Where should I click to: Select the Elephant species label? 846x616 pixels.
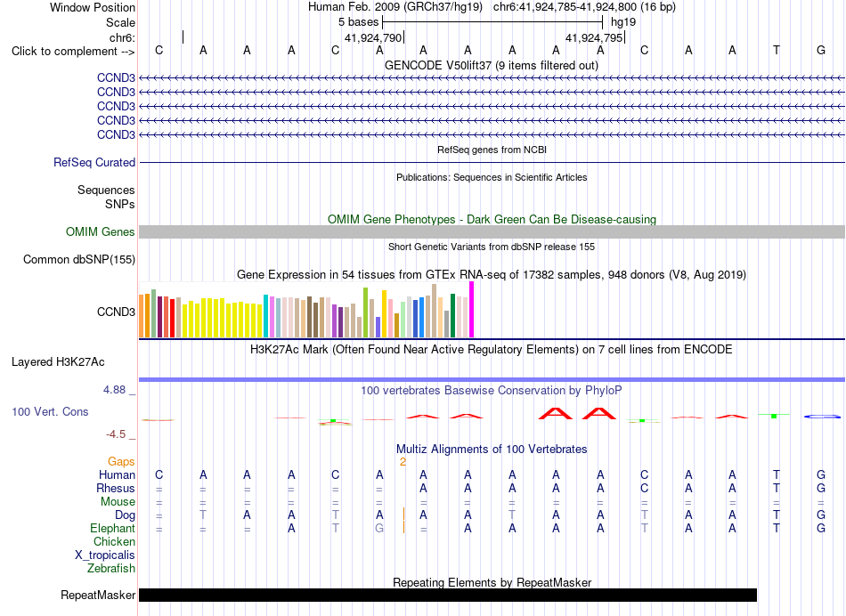click(x=112, y=528)
